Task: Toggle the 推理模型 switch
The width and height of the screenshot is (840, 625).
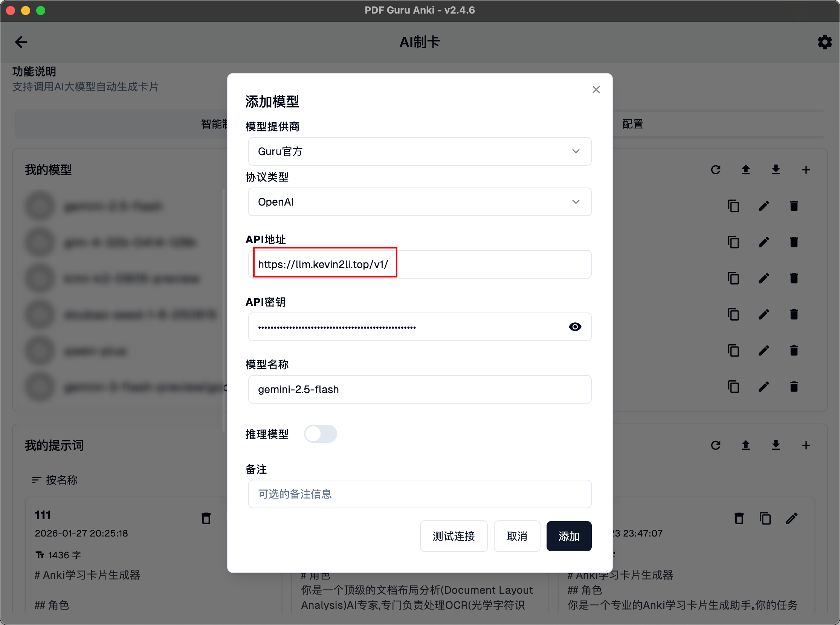Action: pos(320,434)
